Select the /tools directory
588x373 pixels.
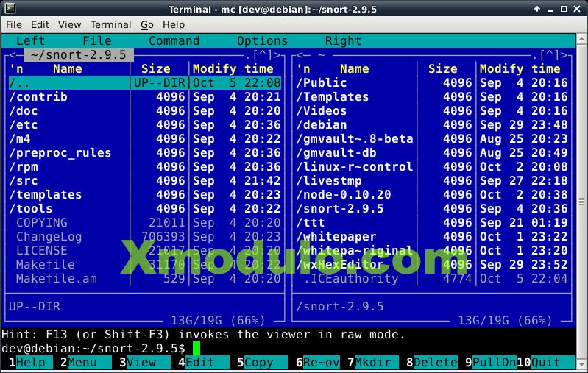point(145,208)
